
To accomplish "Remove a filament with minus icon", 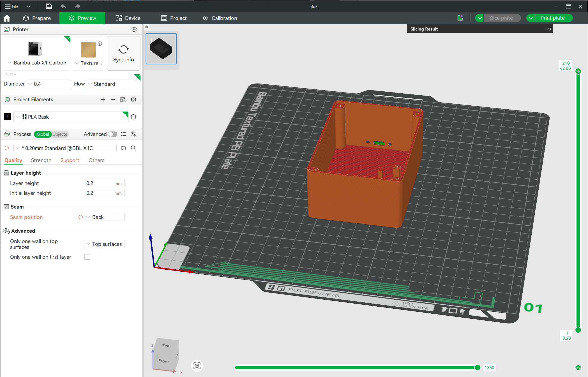I will (113, 100).
